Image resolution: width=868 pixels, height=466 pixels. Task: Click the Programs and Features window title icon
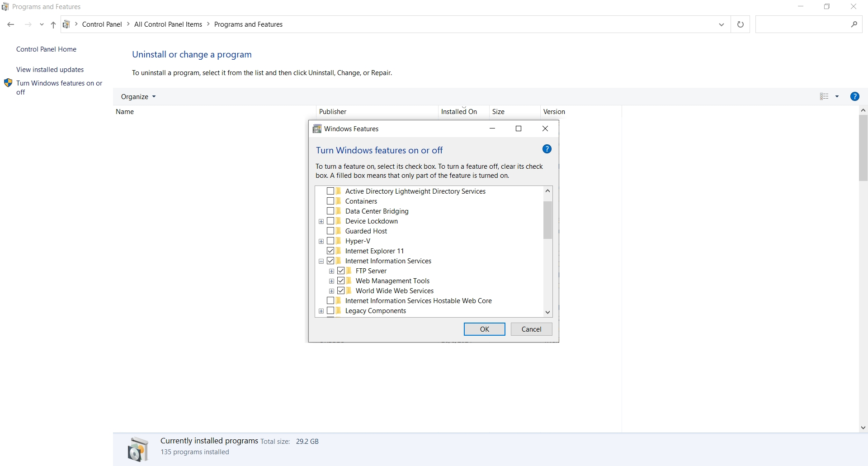tap(5, 7)
